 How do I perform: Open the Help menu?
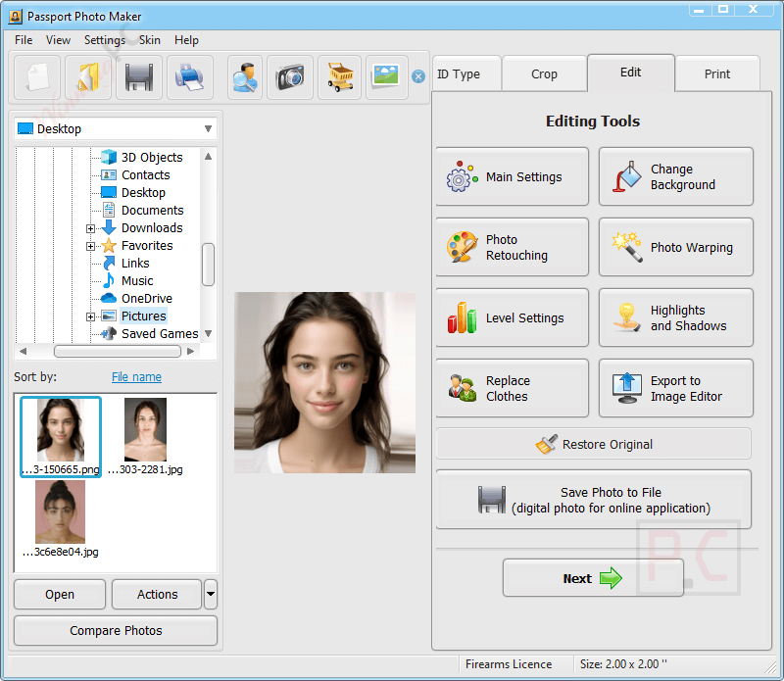186,40
